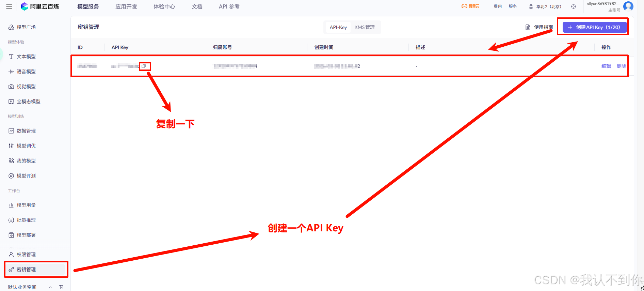Click the 阿里云百炼 logo
Image resolution: width=644 pixels, height=291 pixels.
(x=40, y=6)
